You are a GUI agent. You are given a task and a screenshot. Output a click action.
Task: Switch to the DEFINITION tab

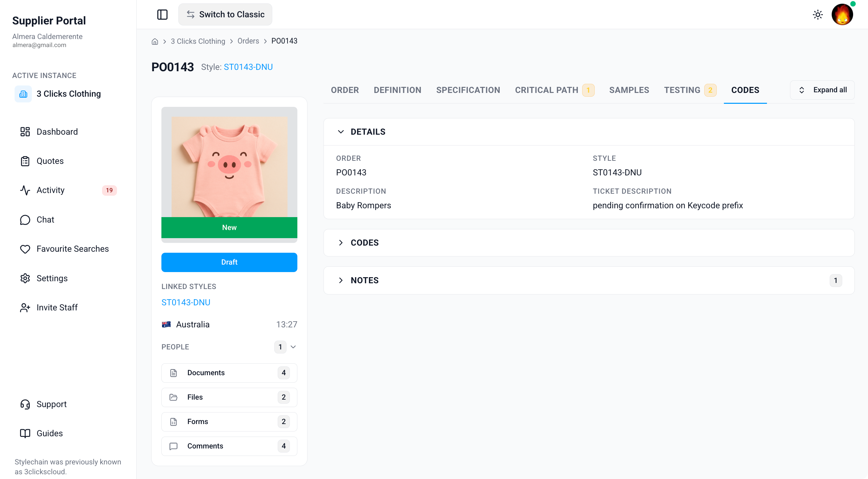coord(397,90)
